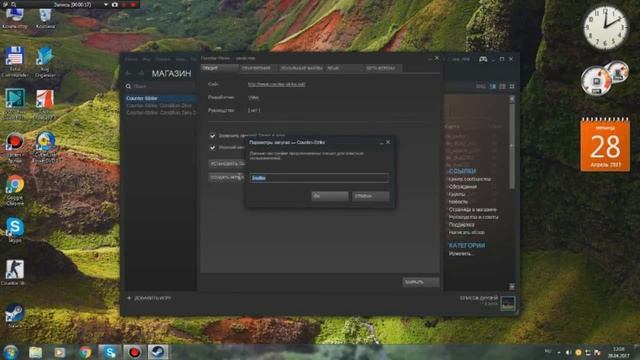
Task: Click the Skype taskbar icon
Action: [x=110, y=352]
